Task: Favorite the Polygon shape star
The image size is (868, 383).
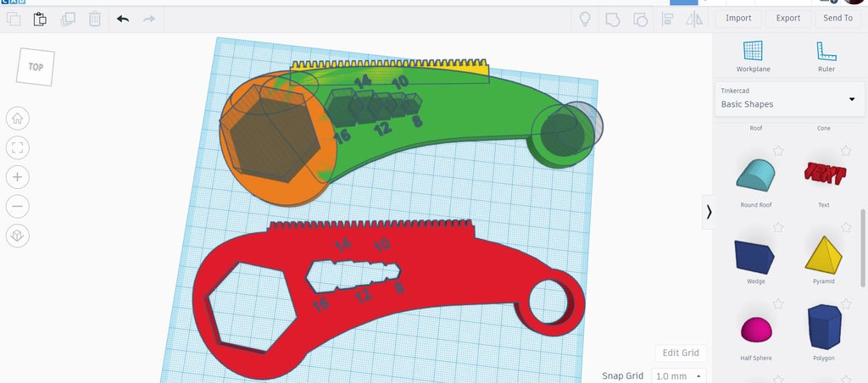Action: pyautogui.click(x=845, y=303)
